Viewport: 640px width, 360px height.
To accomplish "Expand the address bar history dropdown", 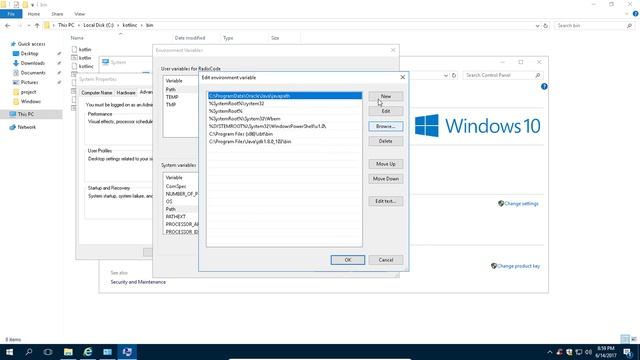I will [x=537, y=26].
